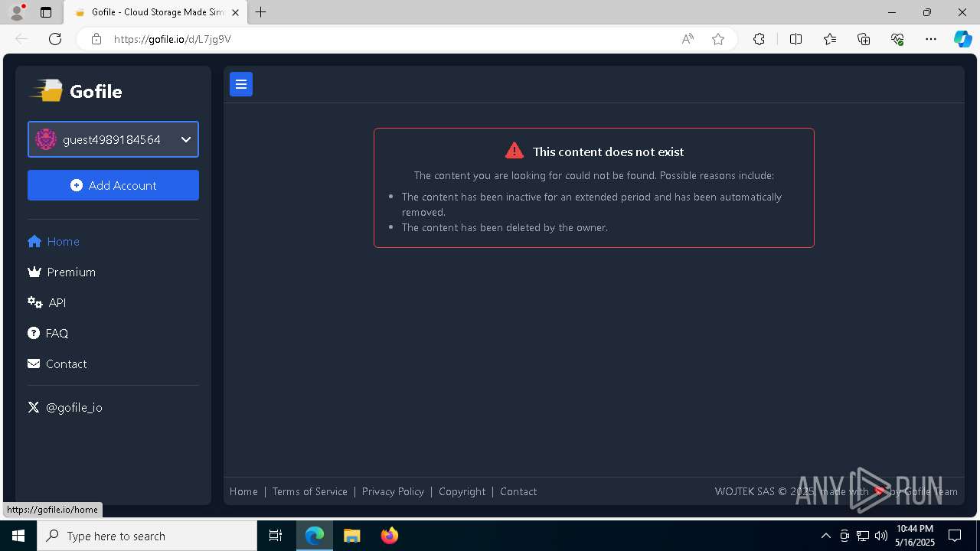Screen dimensions: 980x551
Task: Close the Gofile browser tab
Action: (x=236, y=12)
